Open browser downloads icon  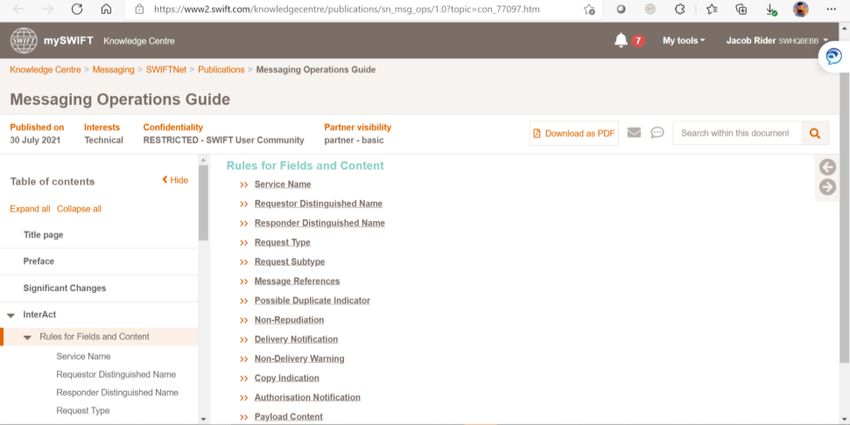click(x=771, y=9)
